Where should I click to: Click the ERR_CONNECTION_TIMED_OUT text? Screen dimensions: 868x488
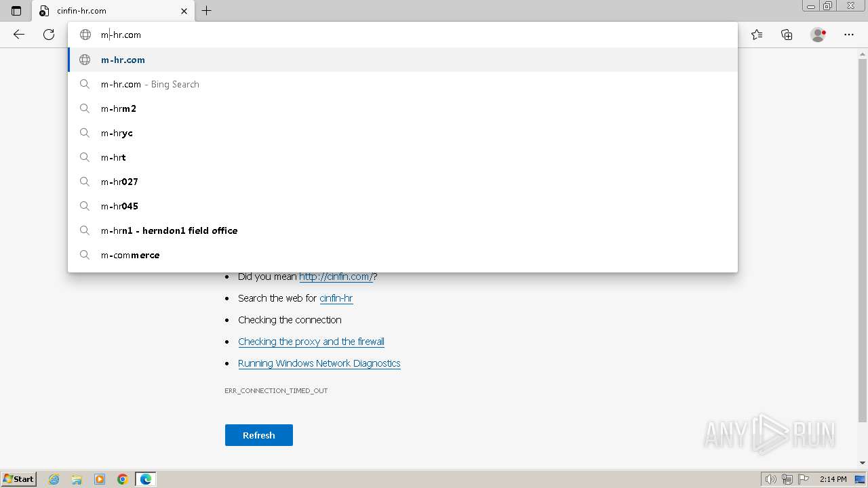click(x=276, y=390)
